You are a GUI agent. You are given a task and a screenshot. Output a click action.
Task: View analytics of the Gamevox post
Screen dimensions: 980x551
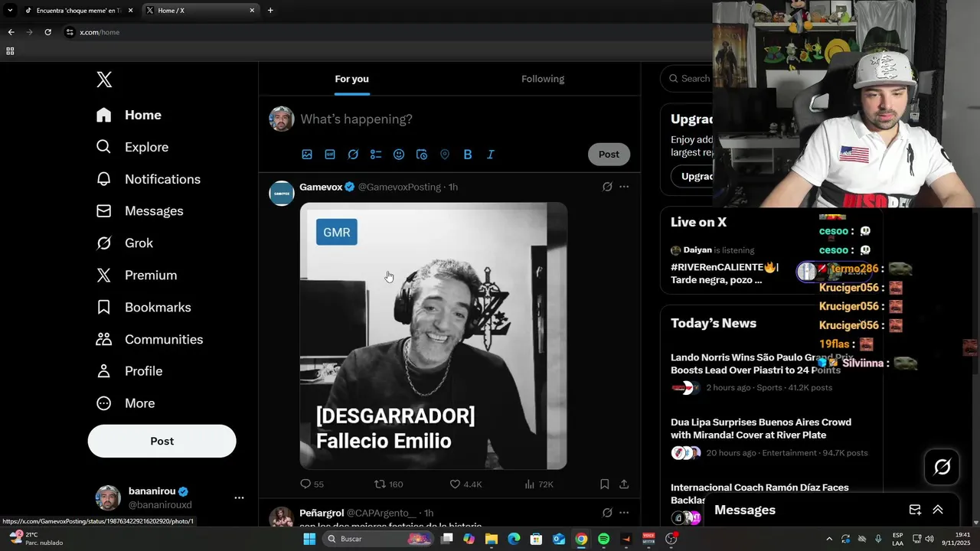(539, 484)
